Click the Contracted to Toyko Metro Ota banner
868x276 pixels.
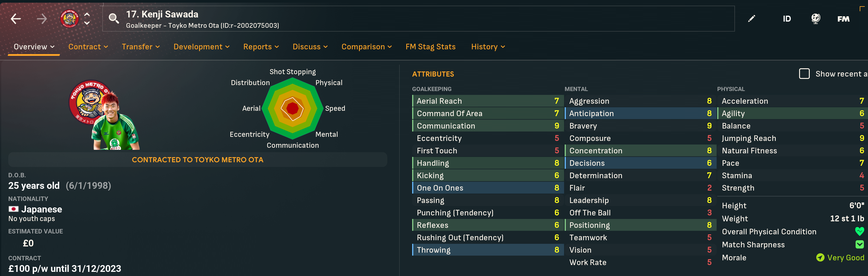(197, 160)
